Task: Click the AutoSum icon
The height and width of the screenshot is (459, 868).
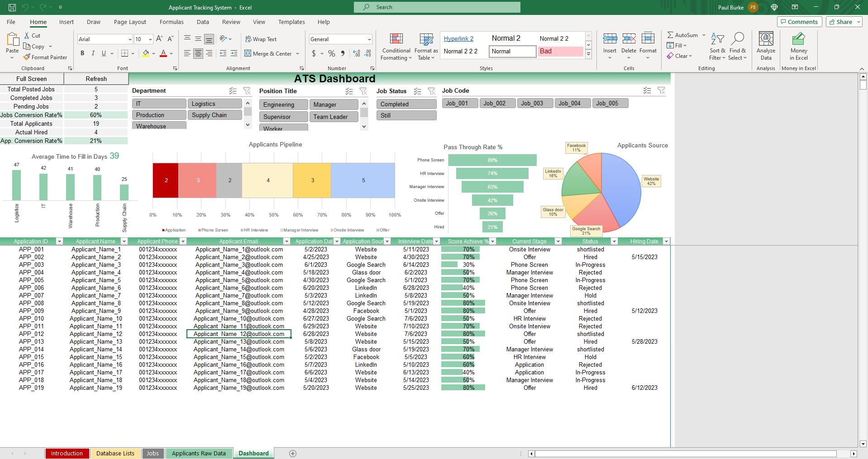Action: click(x=671, y=35)
